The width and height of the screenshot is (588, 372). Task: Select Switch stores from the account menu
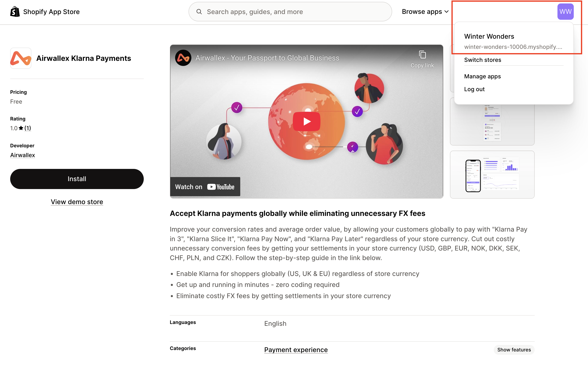(x=482, y=60)
